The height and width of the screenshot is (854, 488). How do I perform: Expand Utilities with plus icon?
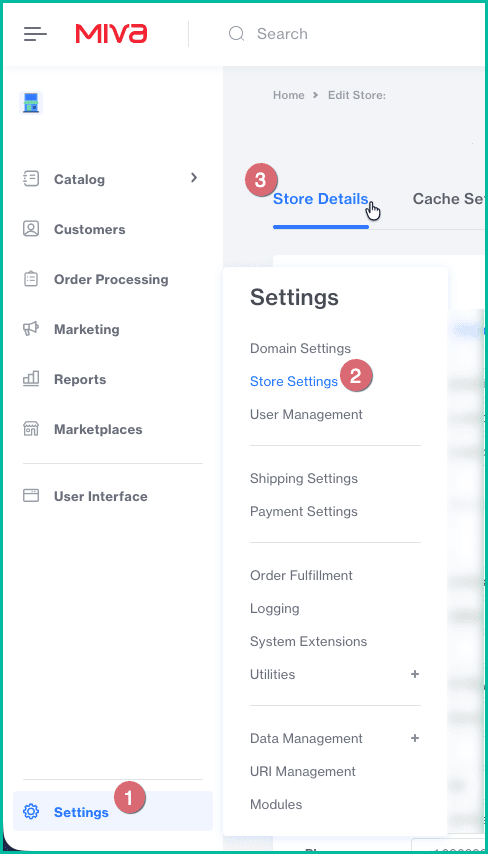point(415,674)
